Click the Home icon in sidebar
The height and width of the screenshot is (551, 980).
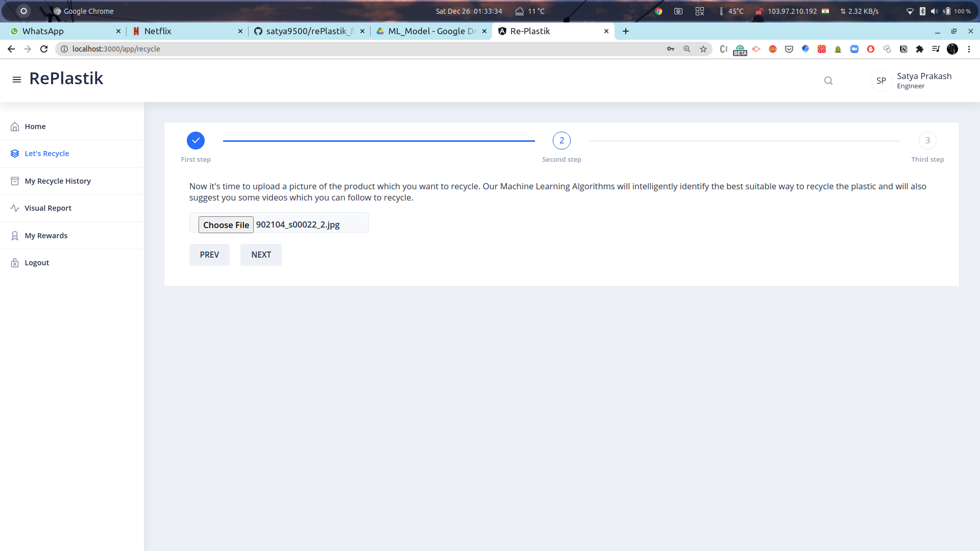click(15, 127)
